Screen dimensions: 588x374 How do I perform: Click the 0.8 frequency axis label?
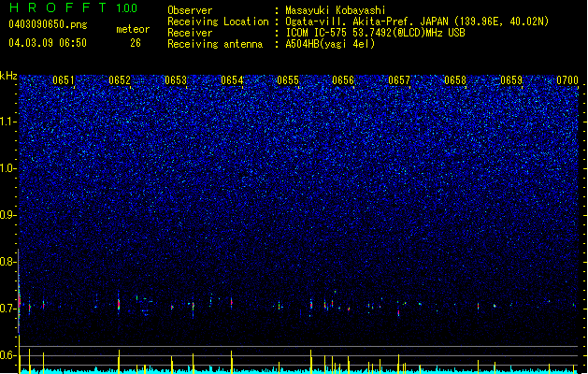[x=7, y=262]
